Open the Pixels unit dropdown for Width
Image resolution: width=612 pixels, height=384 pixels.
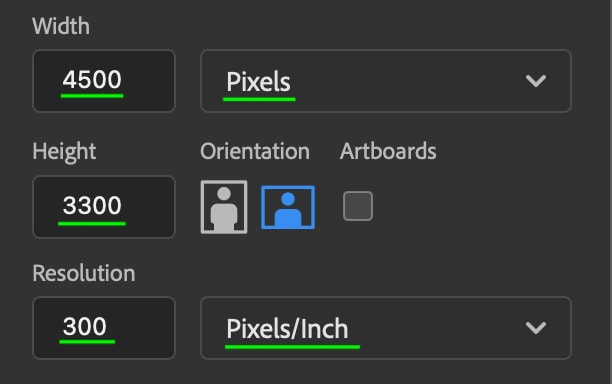click(x=386, y=81)
